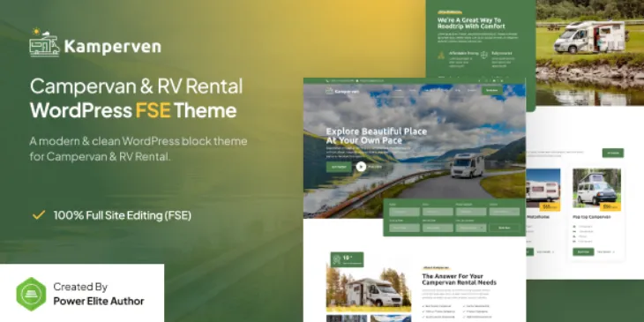Image resolution: width=644 pixels, height=322 pixels.
Task: Click the green Get Started hero button
Action: (x=339, y=167)
